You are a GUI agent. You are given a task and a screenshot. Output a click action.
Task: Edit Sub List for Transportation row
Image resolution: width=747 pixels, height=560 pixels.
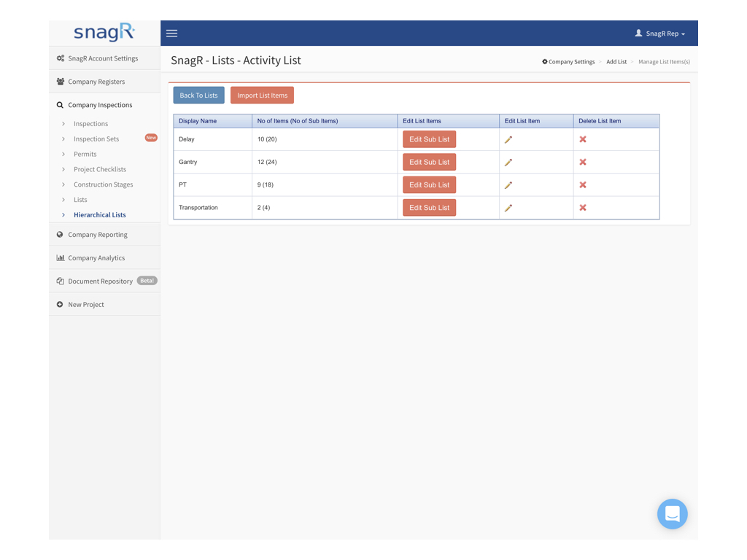(x=429, y=208)
